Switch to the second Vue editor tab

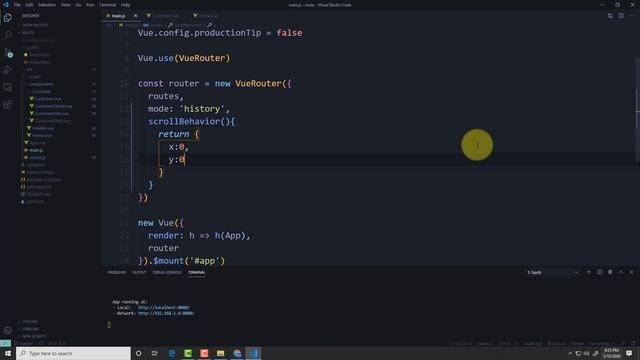pyautogui.click(x=208, y=16)
